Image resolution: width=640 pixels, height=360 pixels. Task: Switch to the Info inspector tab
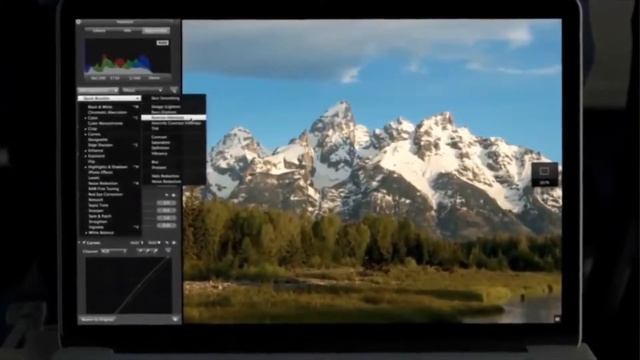tap(127, 31)
